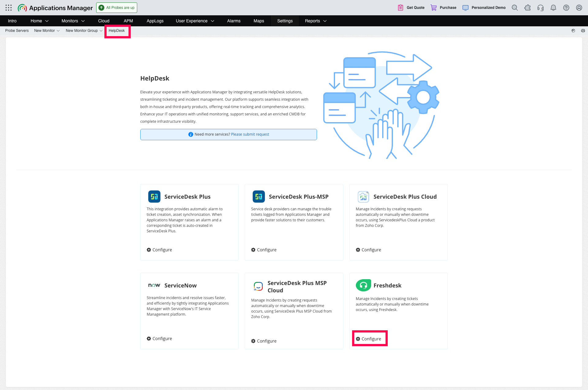Click the ServiceDesk Plus Cloud logo icon
Screen dimensions: 588x390
363,197
